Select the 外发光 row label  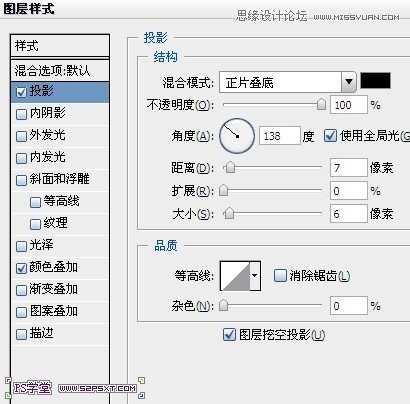(x=47, y=135)
